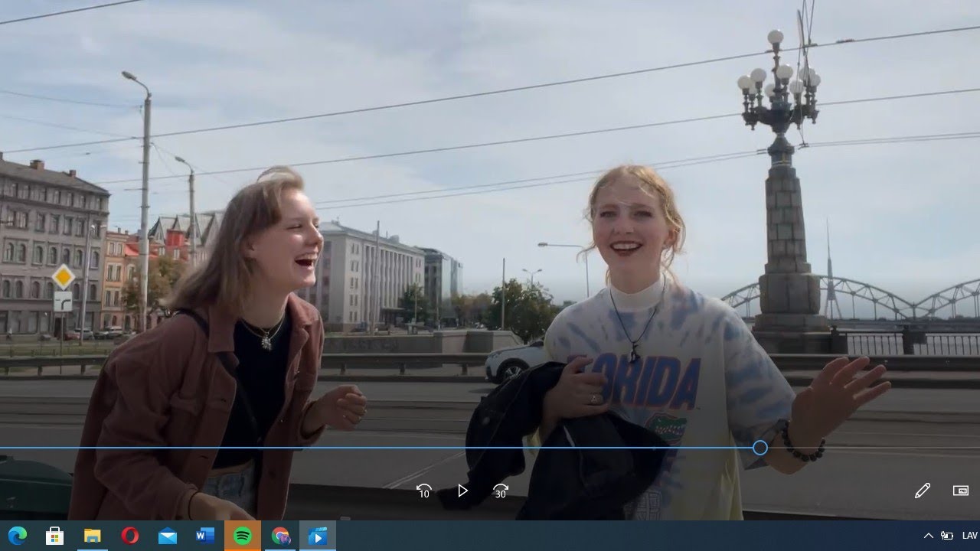
Task: Open File Explorer from taskbar
Action: [x=92, y=536]
